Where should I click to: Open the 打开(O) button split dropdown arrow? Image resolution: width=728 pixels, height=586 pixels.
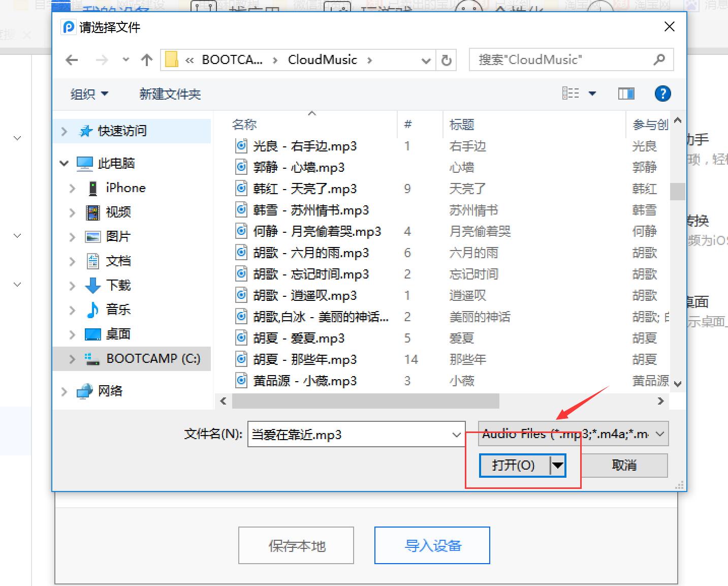(x=558, y=465)
